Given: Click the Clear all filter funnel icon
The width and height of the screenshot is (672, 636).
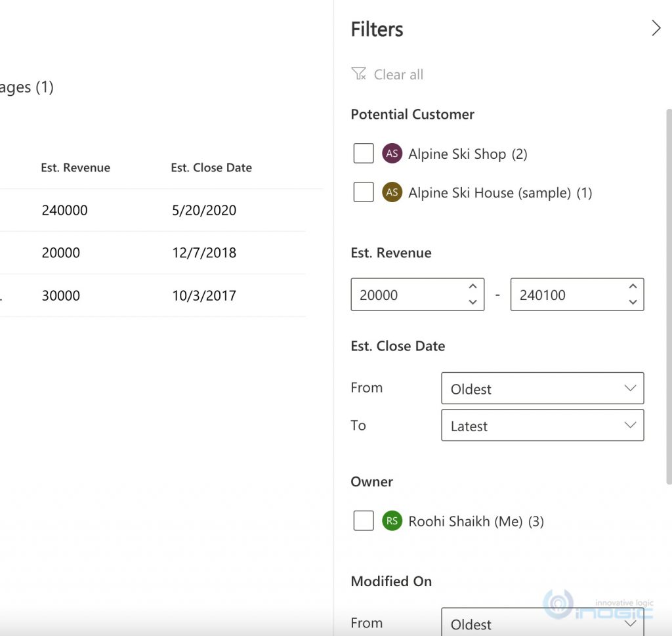Looking at the screenshot, I should [x=358, y=74].
